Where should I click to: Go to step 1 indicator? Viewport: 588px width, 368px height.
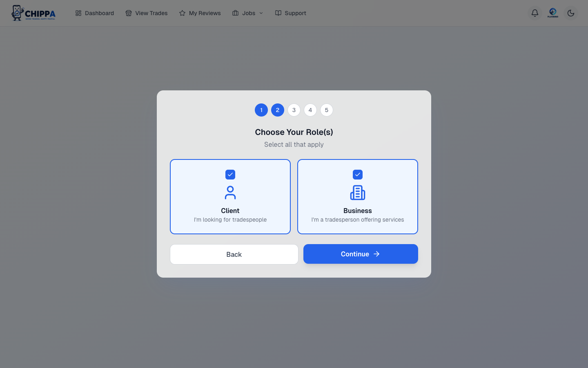pyautogui.click(x=261, y=110)
